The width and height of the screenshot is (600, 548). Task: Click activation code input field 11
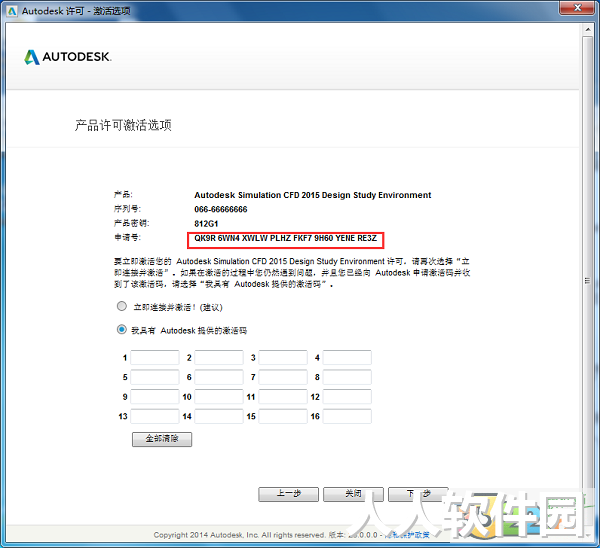[x=283, y=396]
